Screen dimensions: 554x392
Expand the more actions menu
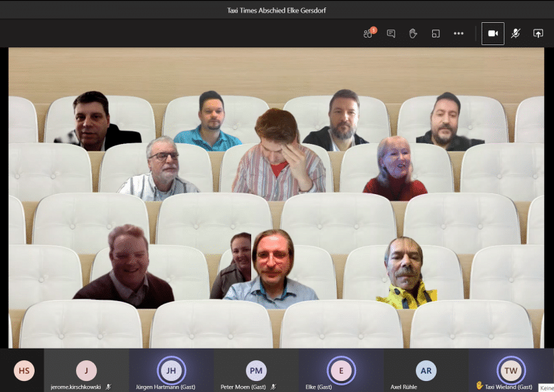coord(459,33)
